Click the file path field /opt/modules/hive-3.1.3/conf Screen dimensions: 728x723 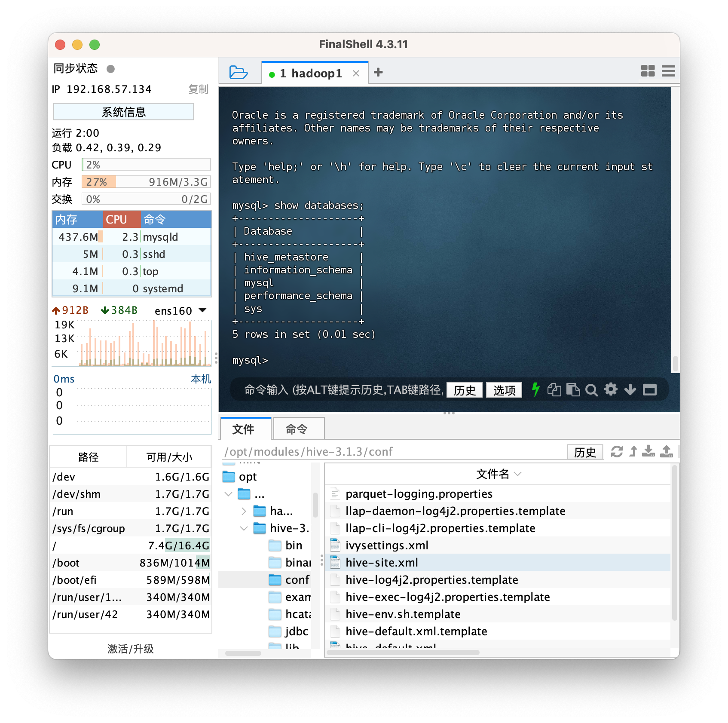(393, 452)
